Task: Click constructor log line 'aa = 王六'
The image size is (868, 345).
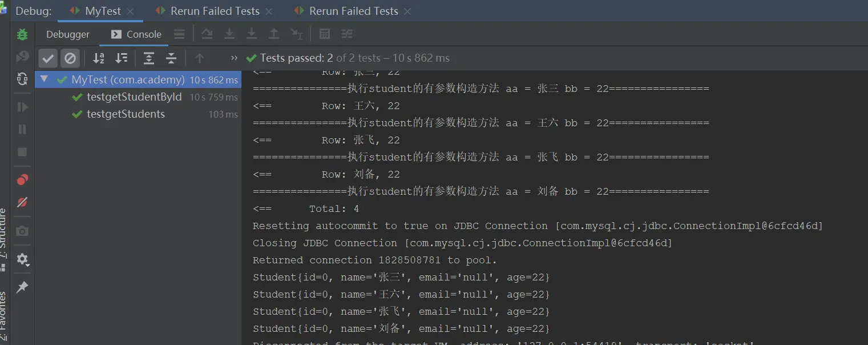Action: click(x=481, y=123)
